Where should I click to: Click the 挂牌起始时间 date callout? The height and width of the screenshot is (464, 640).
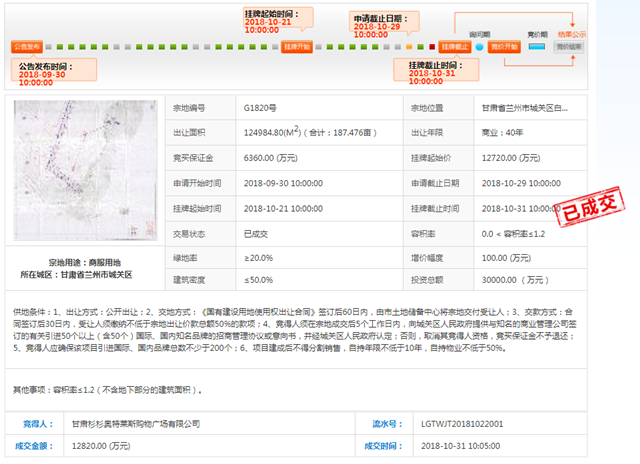point(278,20)
